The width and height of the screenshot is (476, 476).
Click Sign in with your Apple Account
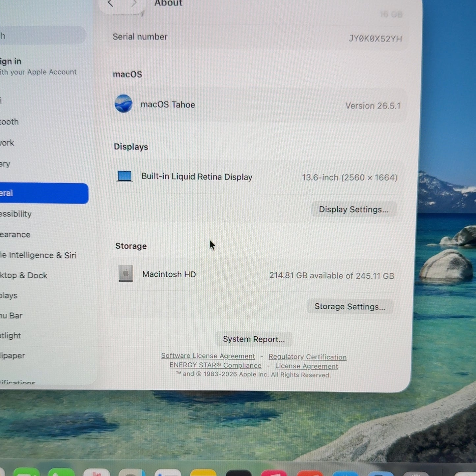point(38,66)
